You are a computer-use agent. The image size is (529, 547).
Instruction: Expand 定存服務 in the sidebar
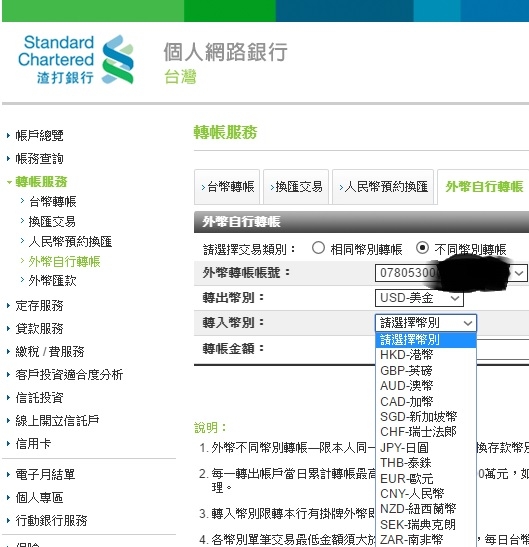tap(39, 306)
